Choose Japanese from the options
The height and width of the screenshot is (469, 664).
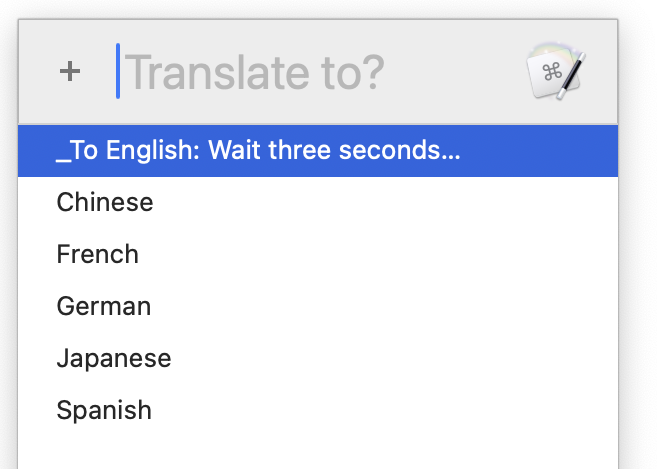[114, 358]
